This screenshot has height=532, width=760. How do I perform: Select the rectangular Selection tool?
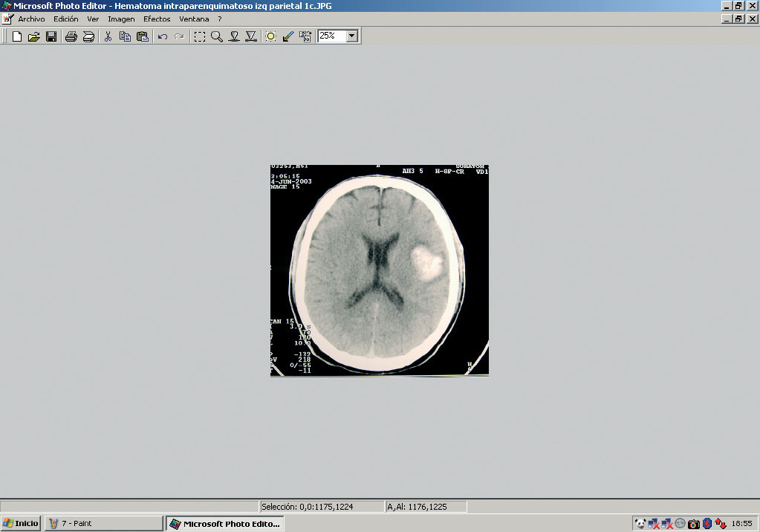pyautogui.click(x=200, y=36)
